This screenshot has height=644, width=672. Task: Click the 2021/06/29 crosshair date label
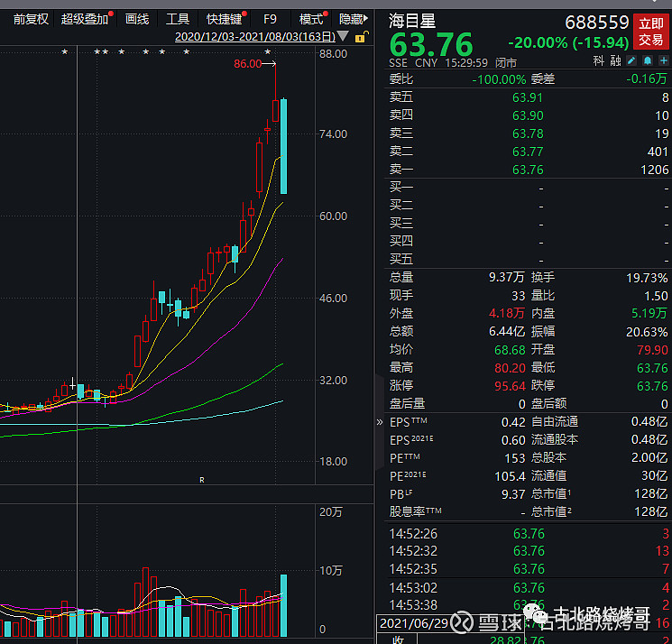(x=413, y=623)
